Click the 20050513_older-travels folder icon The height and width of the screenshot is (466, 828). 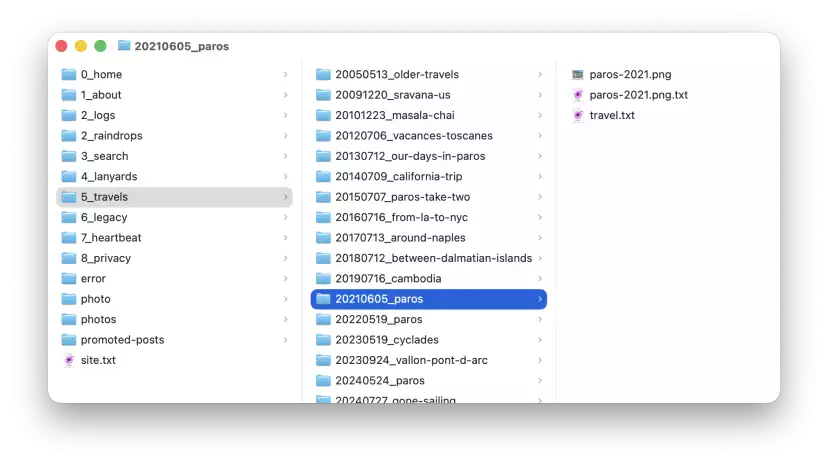[323, 74]
